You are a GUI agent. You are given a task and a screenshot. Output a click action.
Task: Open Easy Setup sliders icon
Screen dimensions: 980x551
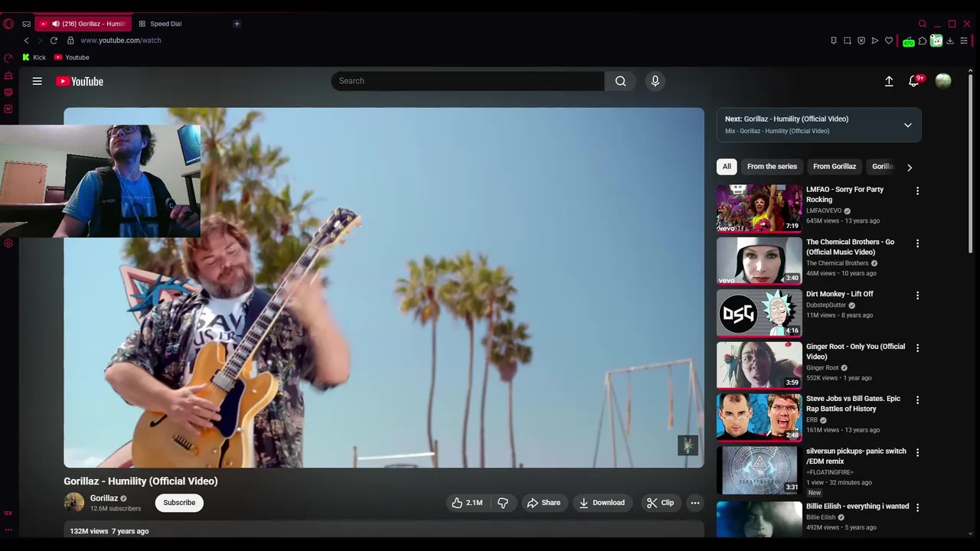pos(964,41)
